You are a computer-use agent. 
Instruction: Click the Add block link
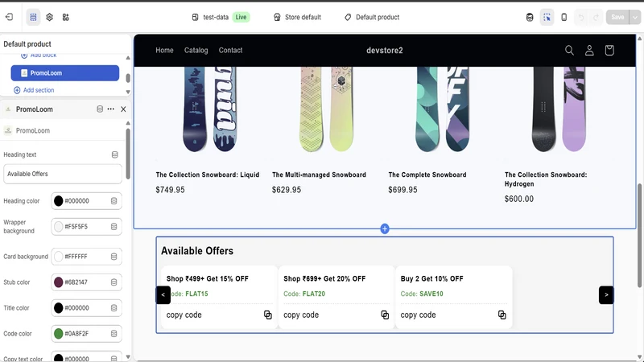tap(39, 55)
